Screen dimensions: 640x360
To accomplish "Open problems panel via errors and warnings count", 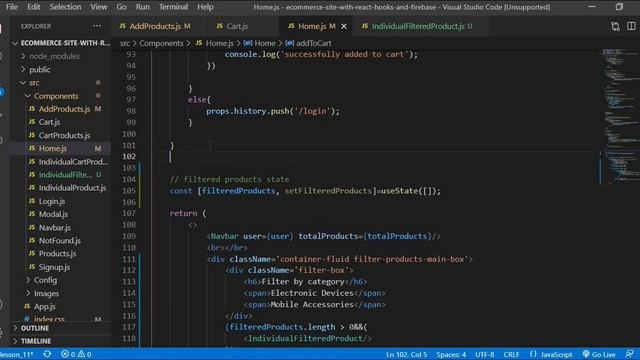I will (76, 354).
